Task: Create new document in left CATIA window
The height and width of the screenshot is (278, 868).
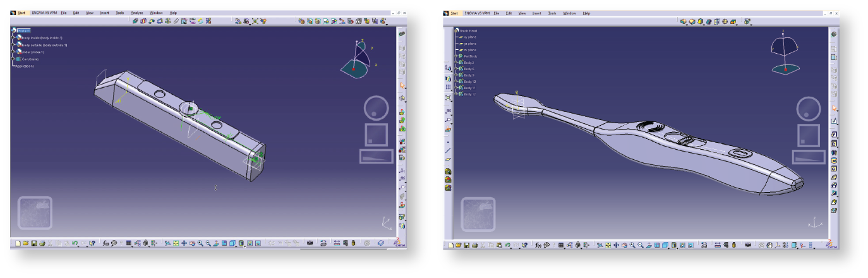Action: [18, 243]
